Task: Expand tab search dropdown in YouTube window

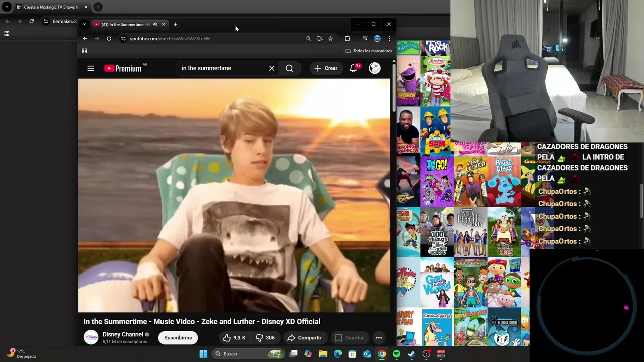Action: point(84,24)
